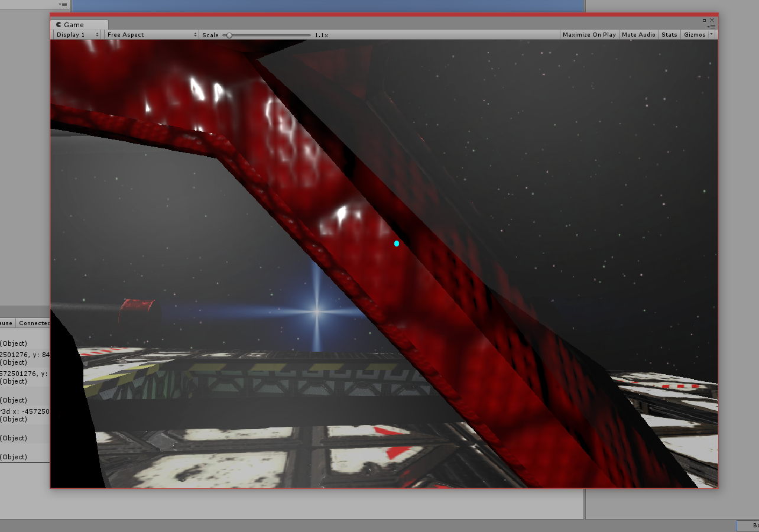This screenshot has width=759, height=532.
Task: Toggle Mute Audio in Game view
Action: click(638, 35)
